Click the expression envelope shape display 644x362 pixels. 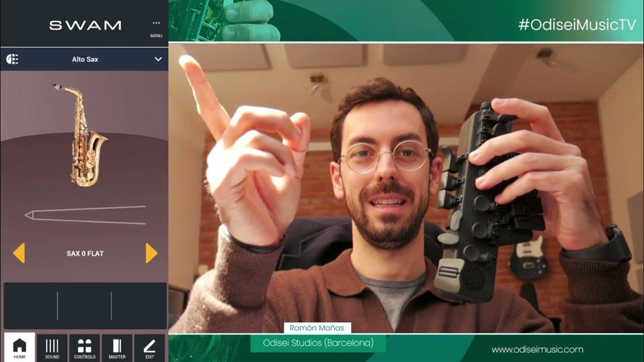(x=85, y=215)
